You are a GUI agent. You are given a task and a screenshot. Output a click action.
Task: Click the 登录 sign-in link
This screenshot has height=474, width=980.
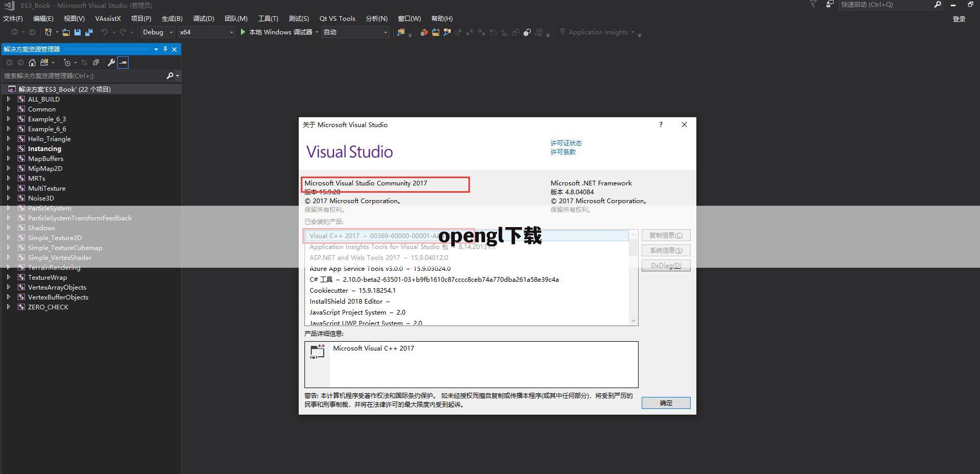tap(959, 19)
